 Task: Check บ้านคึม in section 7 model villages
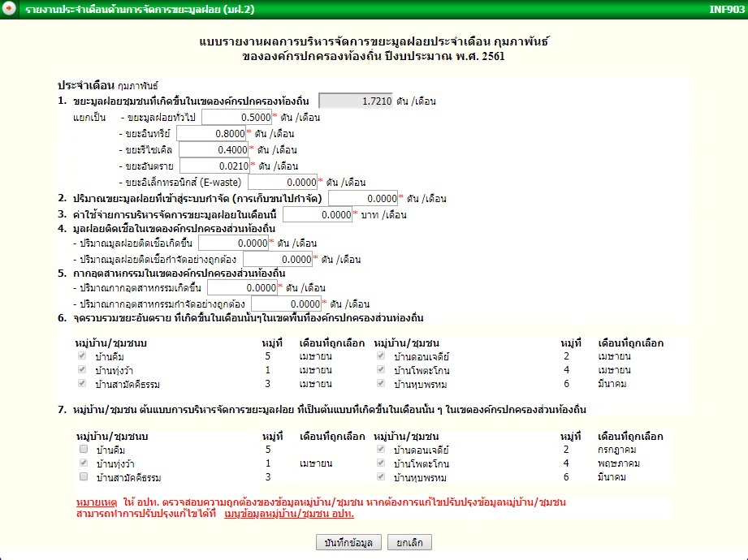click(84, 449)
